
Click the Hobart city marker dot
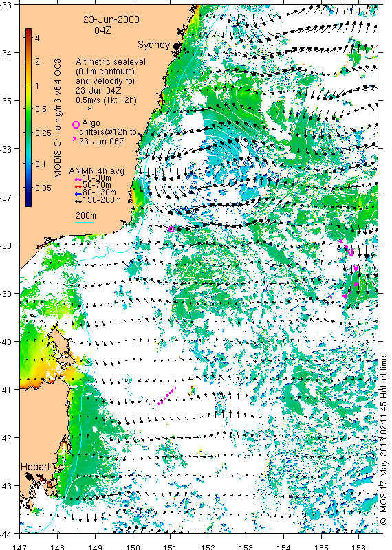[x=29, y=476]
